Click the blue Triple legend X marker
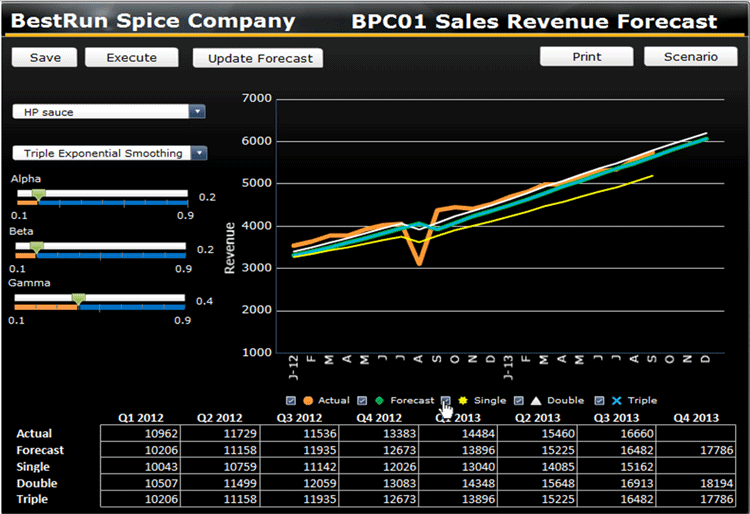 (617, 401)
